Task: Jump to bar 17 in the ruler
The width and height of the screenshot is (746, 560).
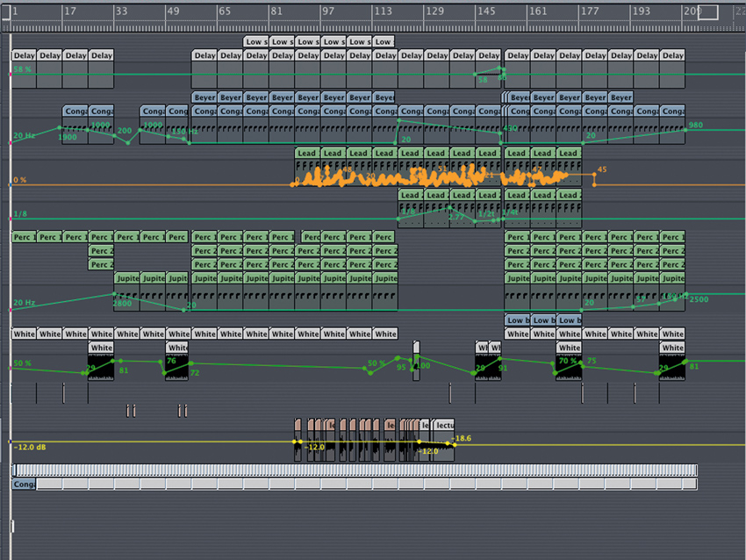Action: click(70, 11)
